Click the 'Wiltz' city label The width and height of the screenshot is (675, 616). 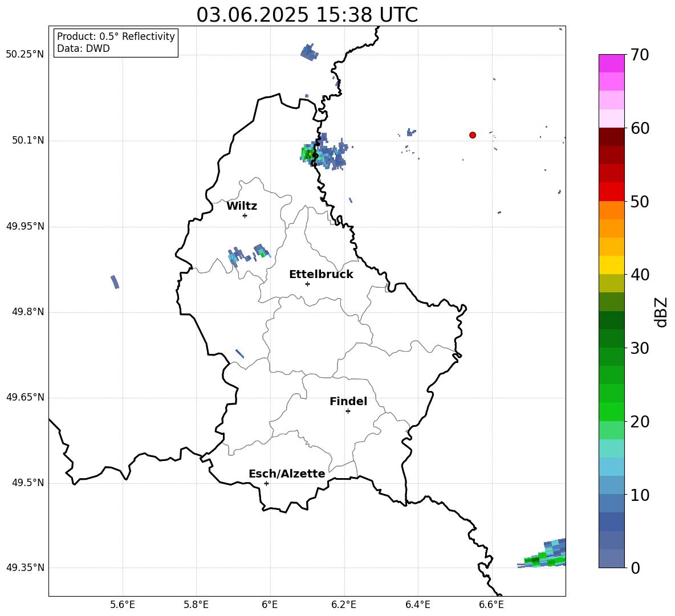pyautogui.click(x=242, y=206)
